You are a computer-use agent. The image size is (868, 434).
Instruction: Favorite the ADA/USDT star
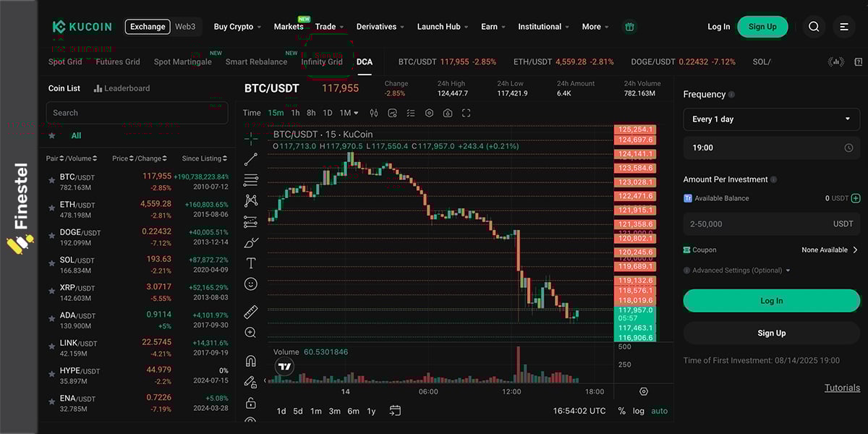tap(51, 319)
